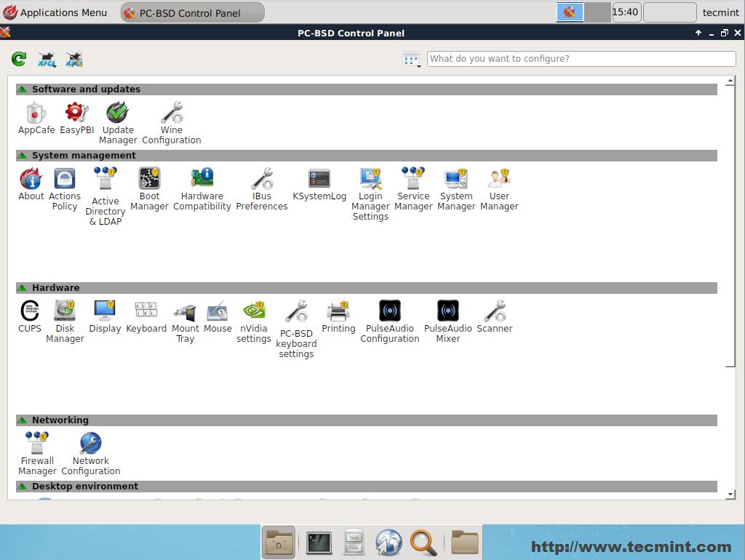Image resolution: width=745 pixels, height=560 pixels.
Task: Click the tecmint user button
Action: 720,12
